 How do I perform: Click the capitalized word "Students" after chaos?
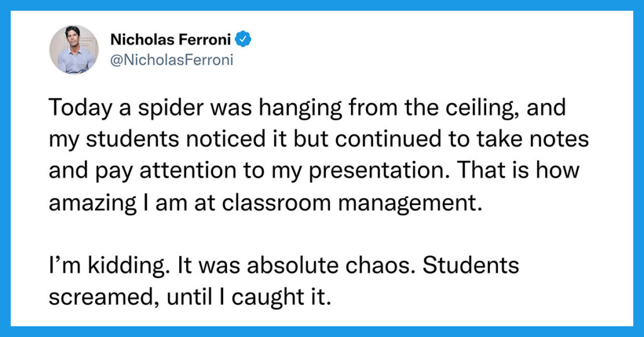[x=470, y=265]
